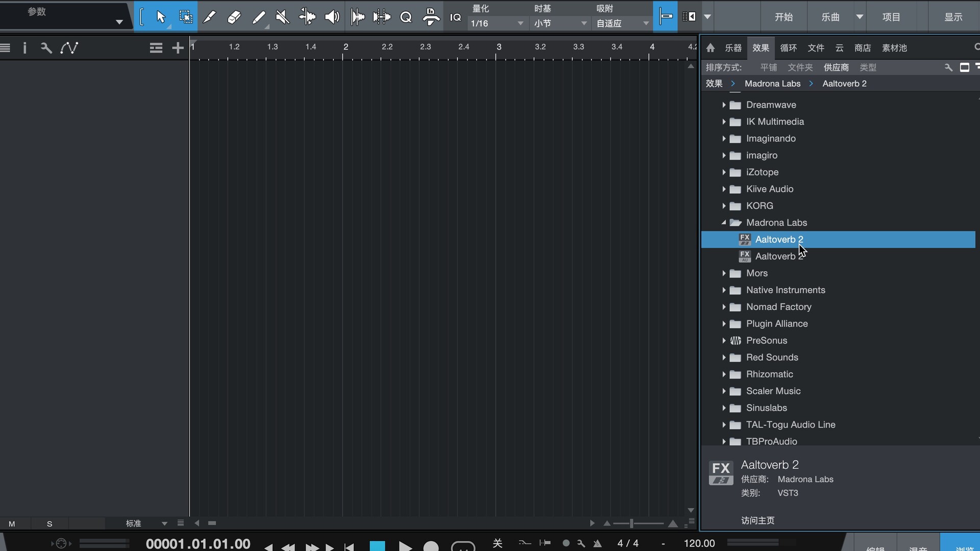
Task: Click the Return to Zero button
Action: click(x=349, y=547)
